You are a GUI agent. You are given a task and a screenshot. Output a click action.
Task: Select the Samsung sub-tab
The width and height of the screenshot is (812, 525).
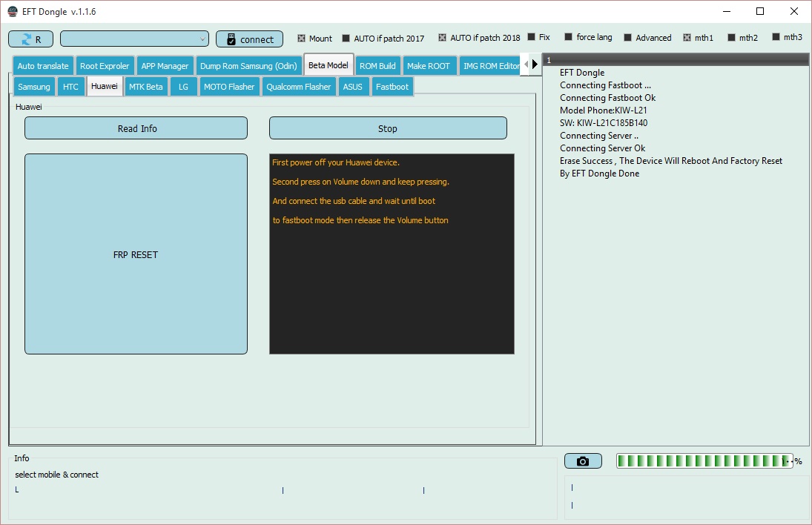[x=34, y=87]
